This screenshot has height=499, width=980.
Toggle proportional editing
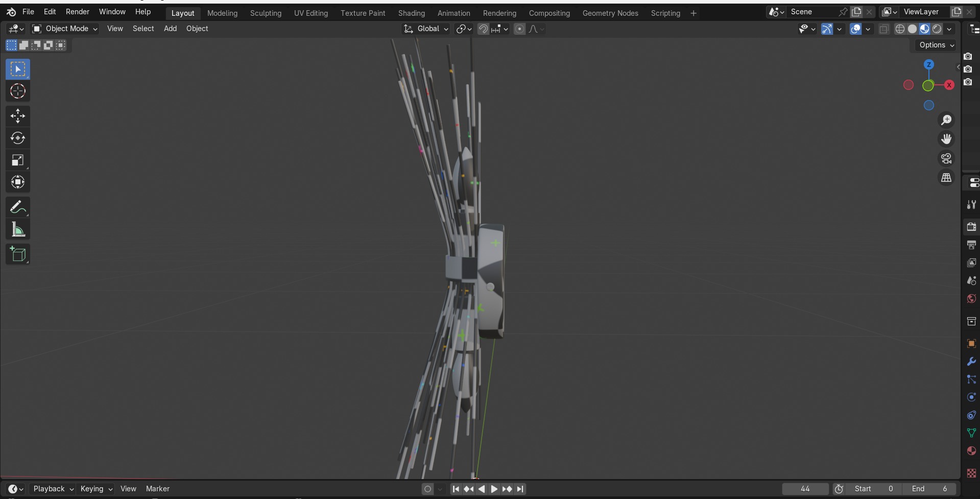[x=519, y=29]
